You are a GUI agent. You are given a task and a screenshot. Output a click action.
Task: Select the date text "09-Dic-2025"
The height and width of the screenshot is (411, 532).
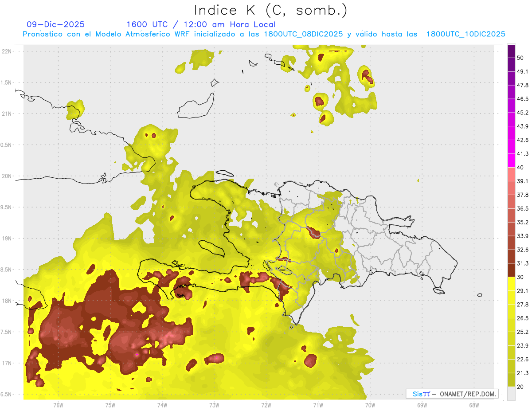[x=55, y=24]
